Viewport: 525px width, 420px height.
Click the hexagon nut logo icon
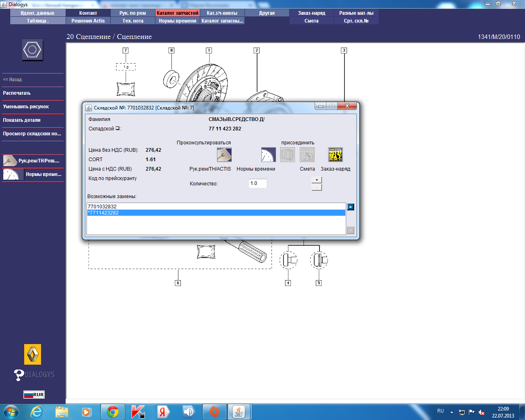click(32, 50)
